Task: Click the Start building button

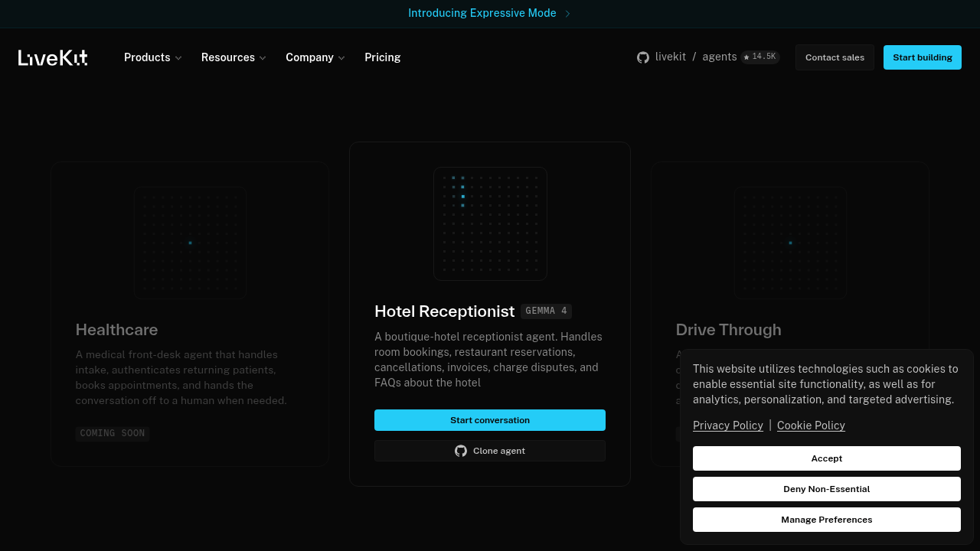Action: click(x=923, y=57)
